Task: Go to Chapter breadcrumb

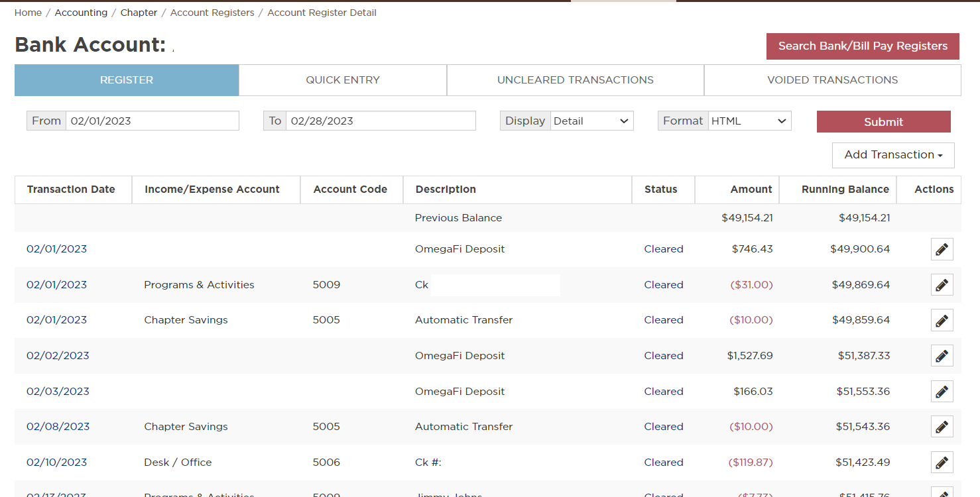Action: pyautogui.click(x=139, y=13)
